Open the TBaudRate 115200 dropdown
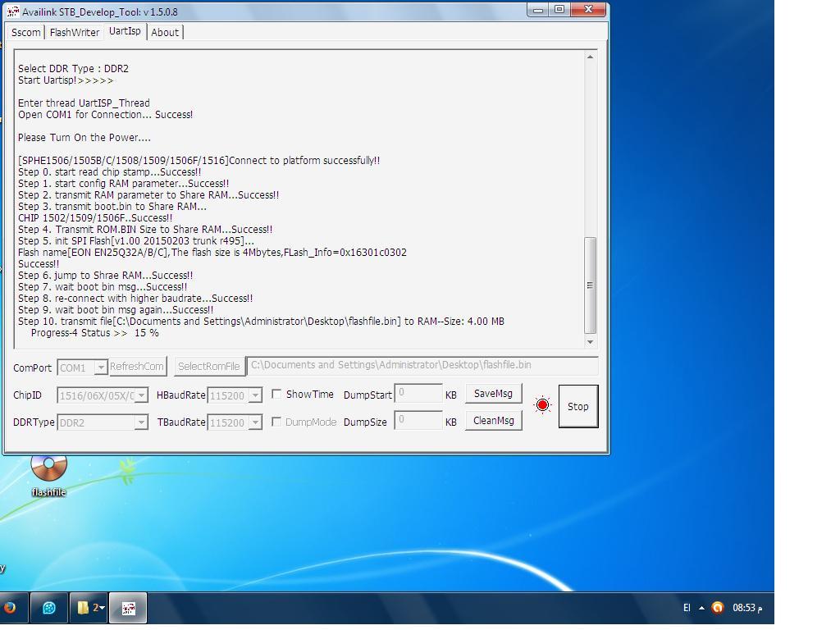The image size is (840, 630). coord(256,422)
